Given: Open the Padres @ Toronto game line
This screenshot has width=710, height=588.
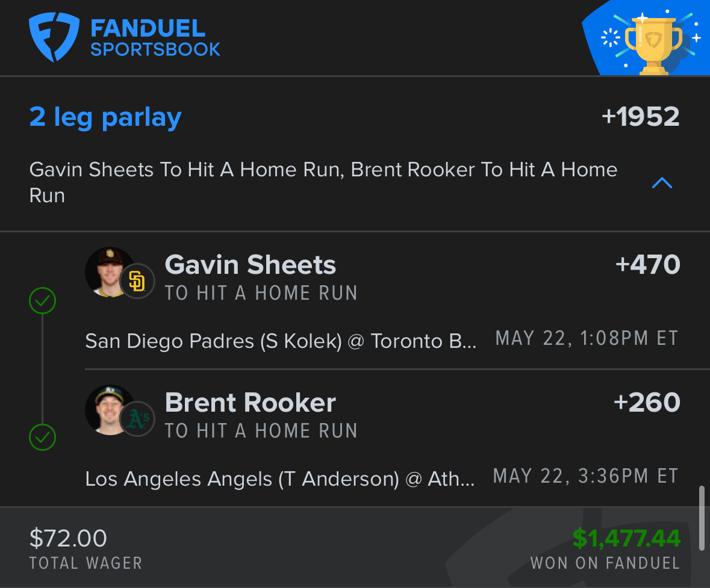Looking at the screenshot, I should [x=281, y=341].
